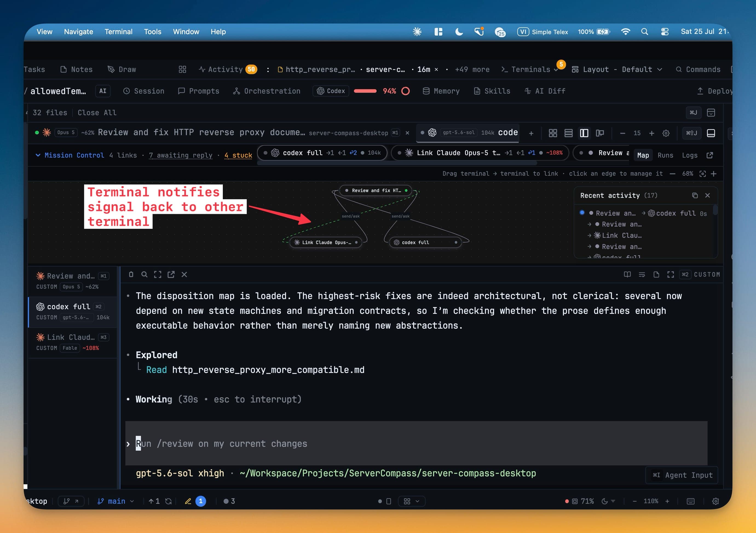Zoom in the map with plus
756x533 pixels.
coord(714,173)
